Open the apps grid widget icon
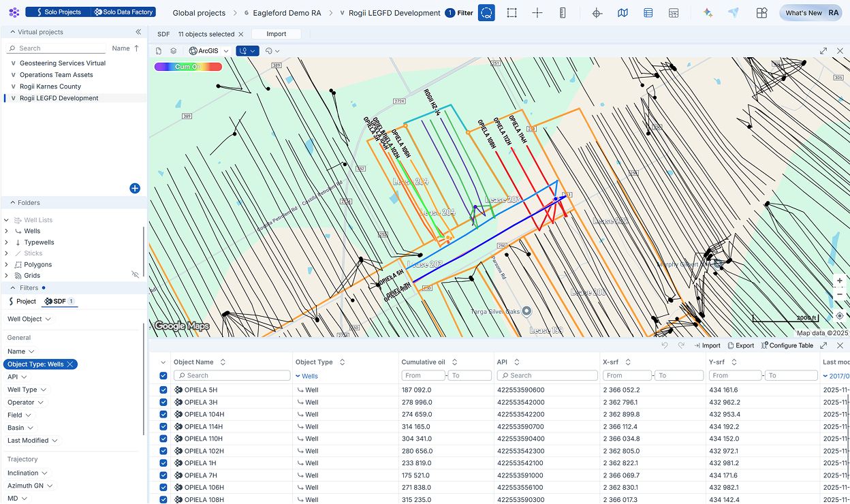 (761, 13)
